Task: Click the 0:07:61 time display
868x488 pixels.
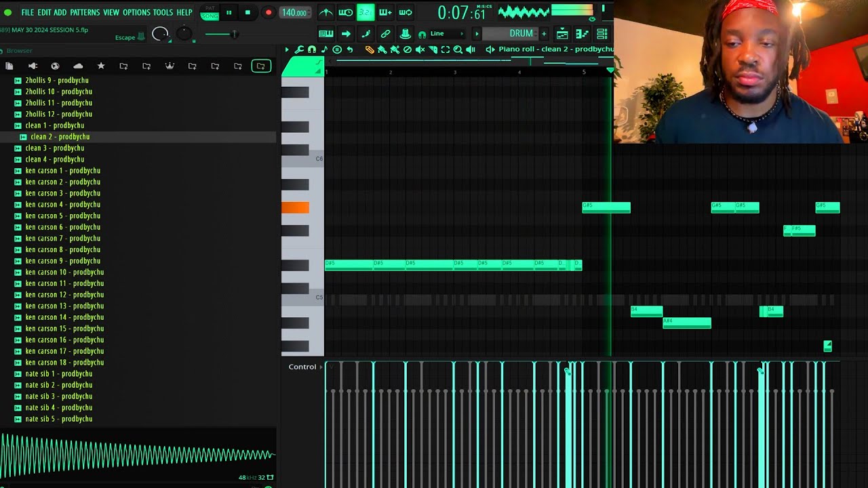Action: (462, 12)
